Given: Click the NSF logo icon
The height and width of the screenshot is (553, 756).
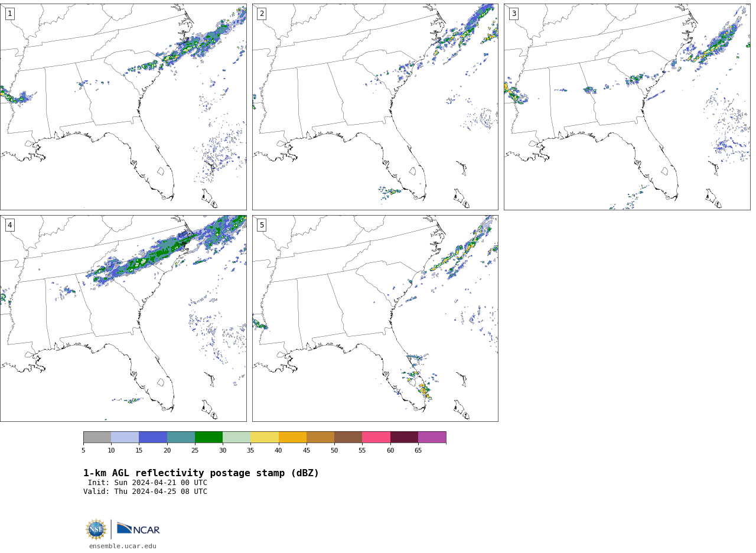Looking at the screenshot, I should [96, 529].
